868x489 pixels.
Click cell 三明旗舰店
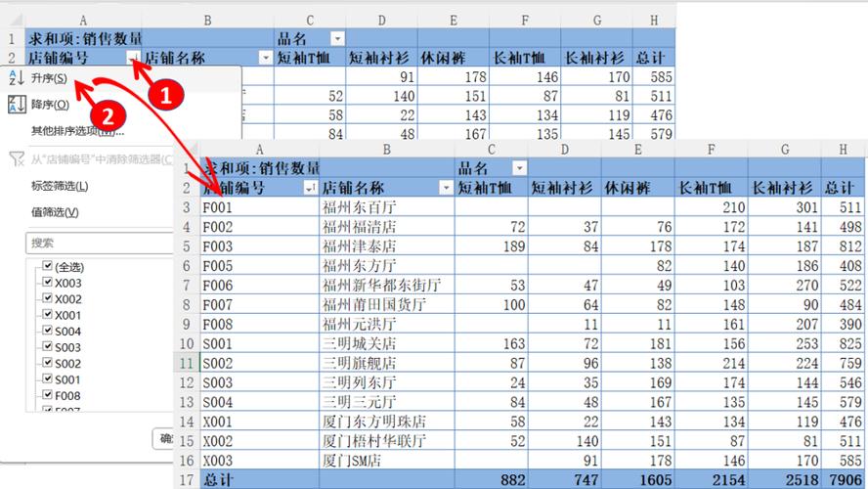coord(387,363)
